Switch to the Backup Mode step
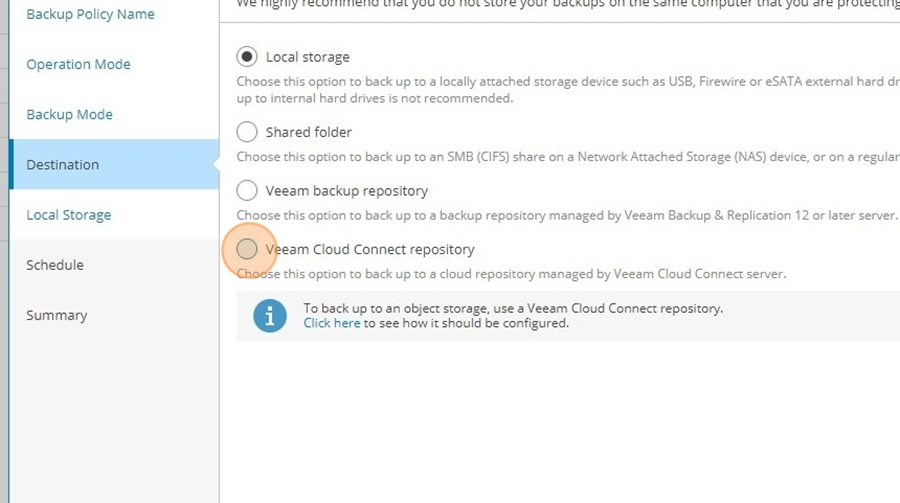 pyautogui.click(x=69, y=114)
